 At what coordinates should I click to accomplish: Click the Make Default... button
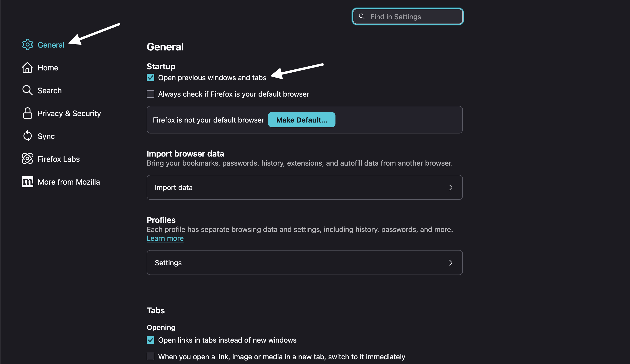coord(301,120)
